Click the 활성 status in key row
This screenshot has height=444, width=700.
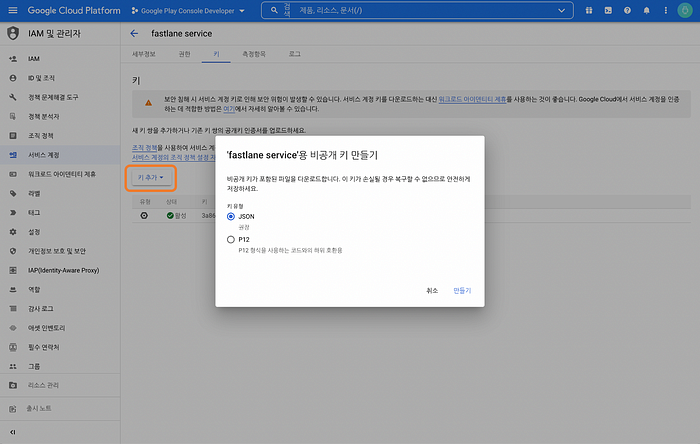click(x=176, y=216)
